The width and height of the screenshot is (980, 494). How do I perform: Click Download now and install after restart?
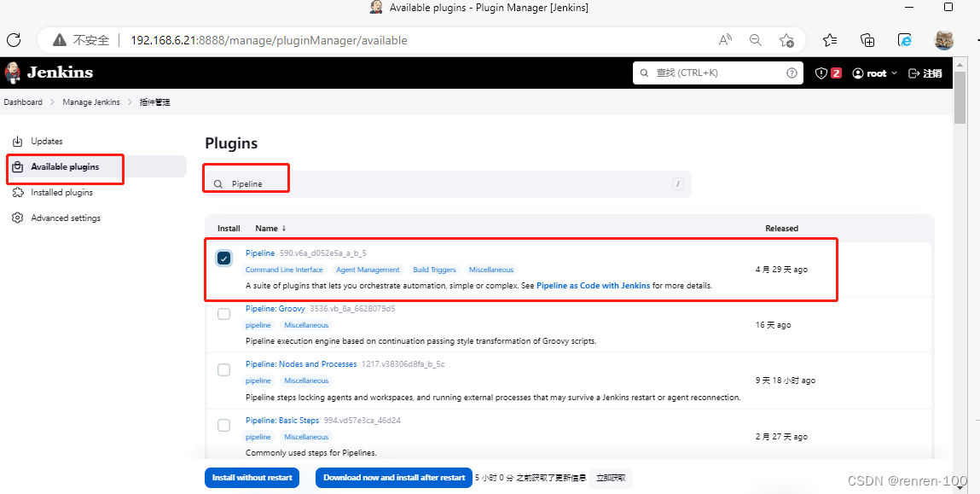tap(394, 478)
